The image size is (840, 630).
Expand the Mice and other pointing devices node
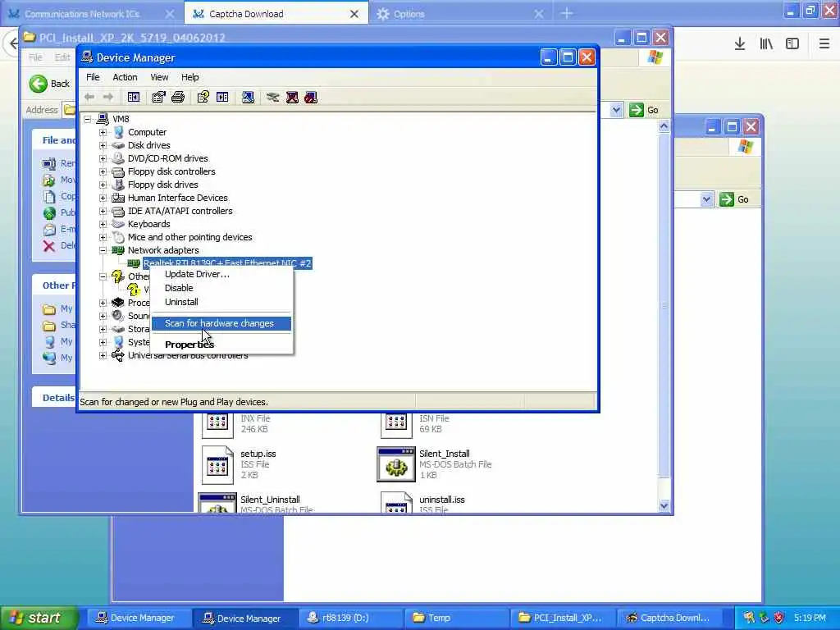103,237
